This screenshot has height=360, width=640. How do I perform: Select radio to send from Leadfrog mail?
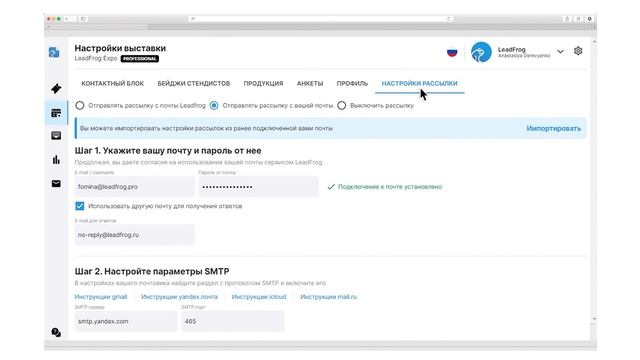tap(80, 106)
